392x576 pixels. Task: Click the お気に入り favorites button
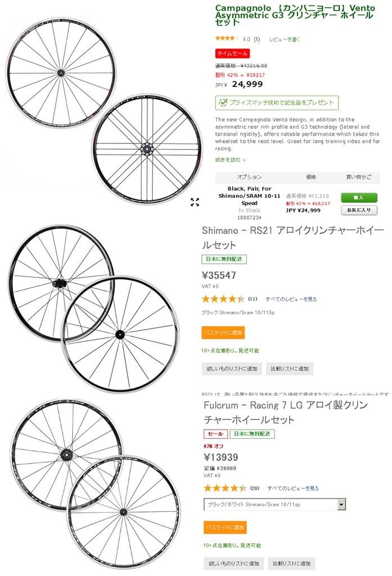click(x=359, y=210)
